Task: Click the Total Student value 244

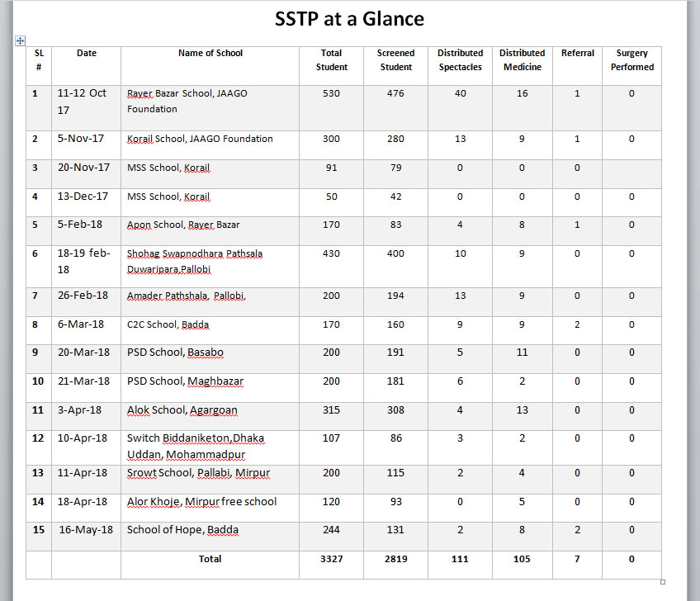Action: [x=331, y=530]
